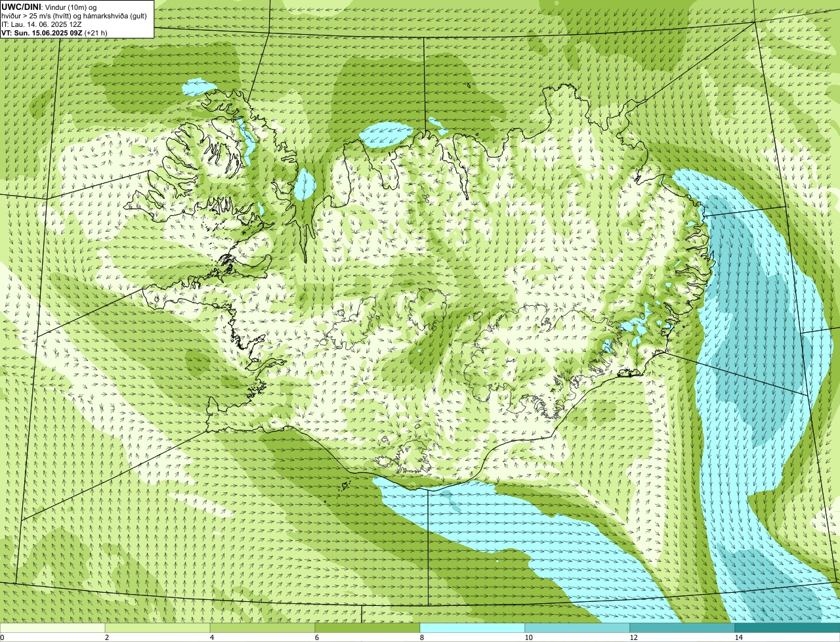Click the "UWC/DINI: Vindur (10m) og" title line
This screenshot has width=840, height=642.
pyautogui.click(x=49, y=7)
